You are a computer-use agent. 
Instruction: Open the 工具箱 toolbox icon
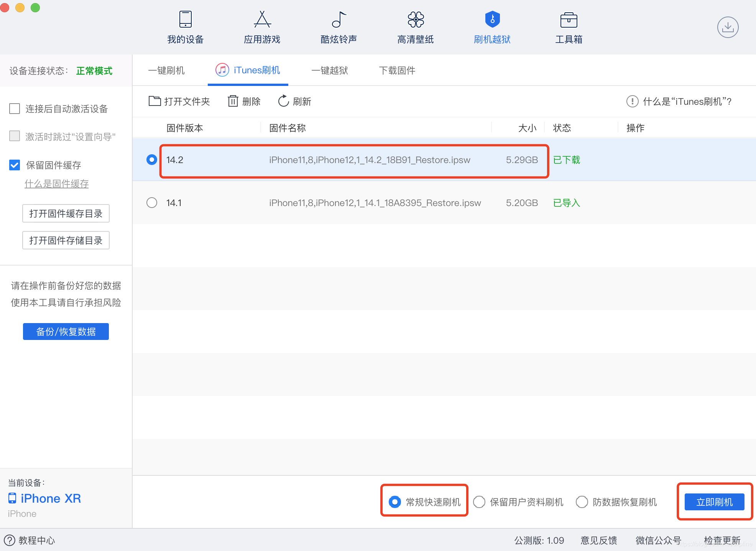coord(569,20)
